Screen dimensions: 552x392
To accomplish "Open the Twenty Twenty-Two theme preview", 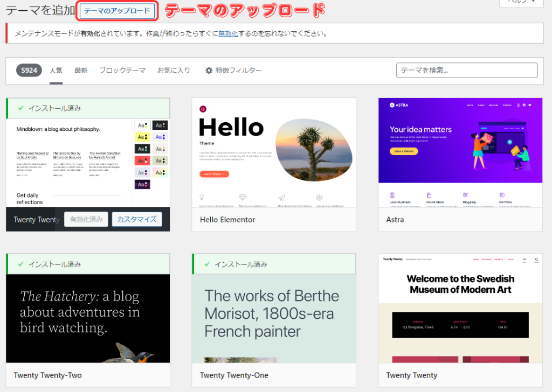I will [x=88, y=319].
